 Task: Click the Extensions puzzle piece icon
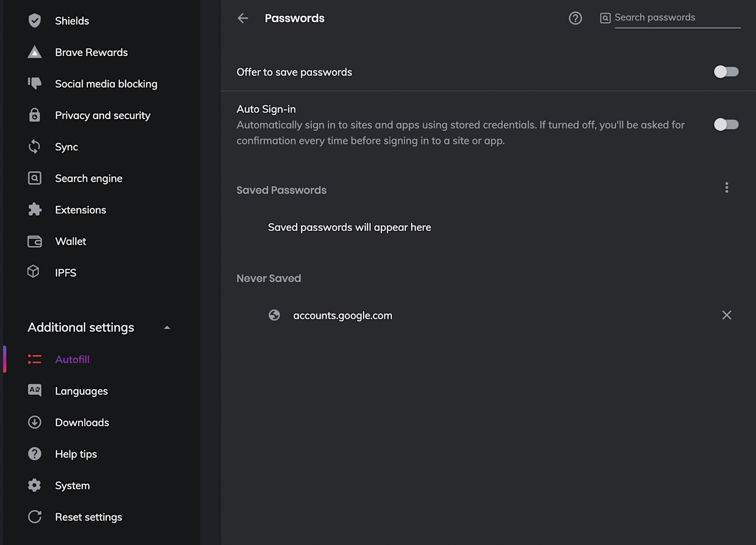[35, 210]
